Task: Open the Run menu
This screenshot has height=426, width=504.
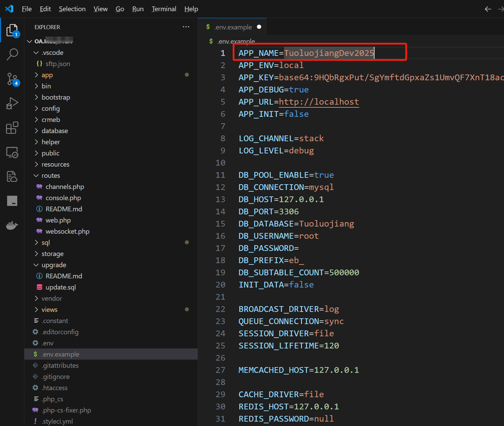Action: (138, 9)
